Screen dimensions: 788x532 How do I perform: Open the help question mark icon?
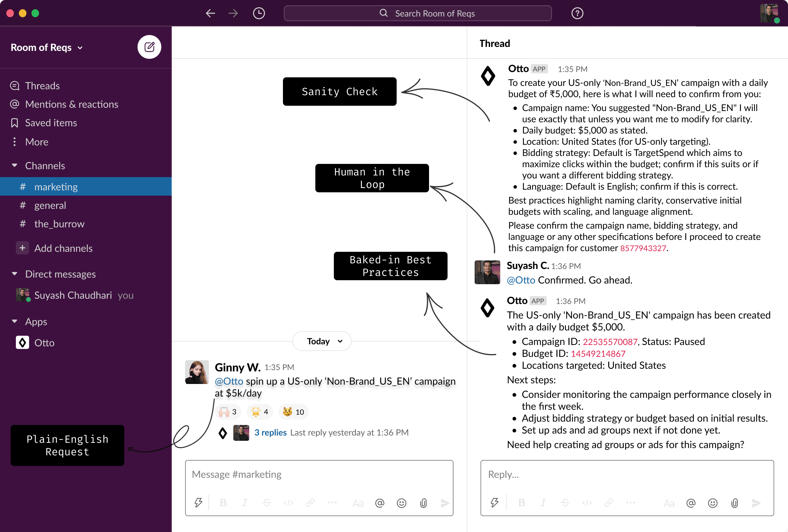[x=577, y=13]
